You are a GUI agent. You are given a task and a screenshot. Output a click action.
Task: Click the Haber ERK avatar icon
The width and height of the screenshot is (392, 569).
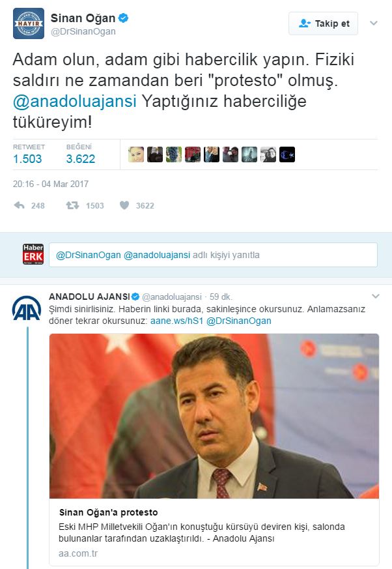[33, 254]
